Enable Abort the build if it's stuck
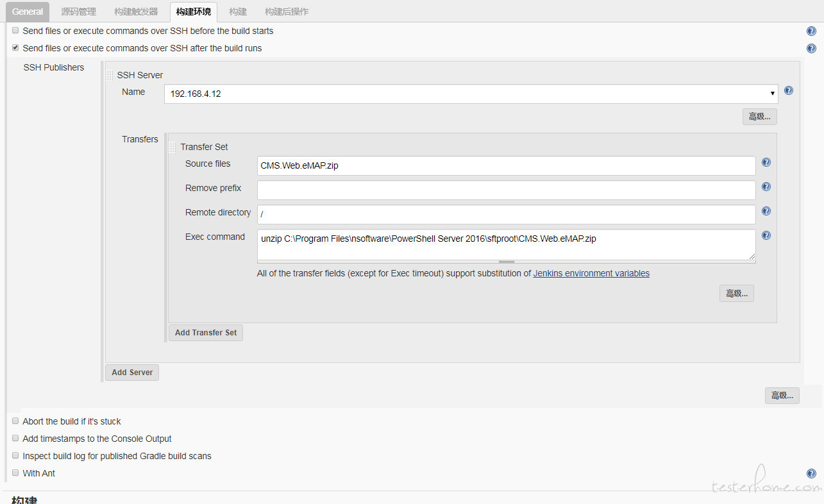The width and height of the screenshot is (824, 504). pos(15,421)
